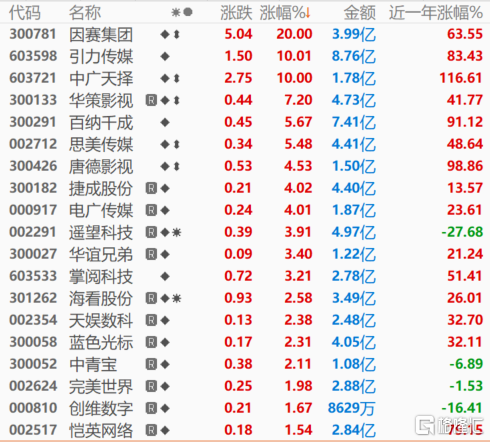Click the up-down arrow marker on 思美传媒 row
This screenshot has height=442, width=490.
177,144
